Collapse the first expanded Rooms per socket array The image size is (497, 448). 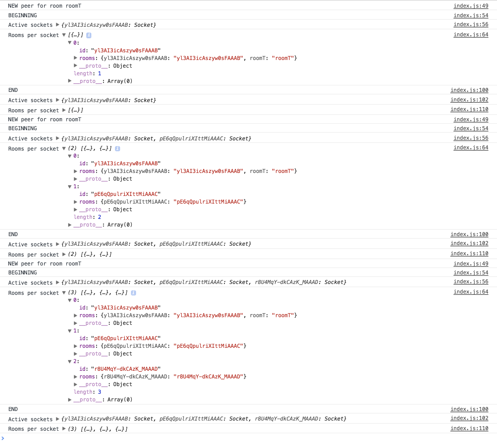tap(64, 35)
